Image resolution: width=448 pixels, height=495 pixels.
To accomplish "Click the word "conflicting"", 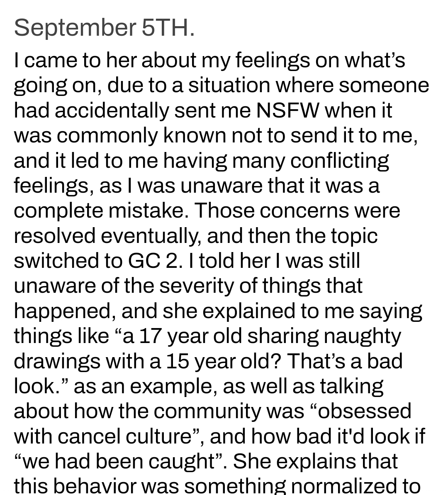I will point(340,160).
